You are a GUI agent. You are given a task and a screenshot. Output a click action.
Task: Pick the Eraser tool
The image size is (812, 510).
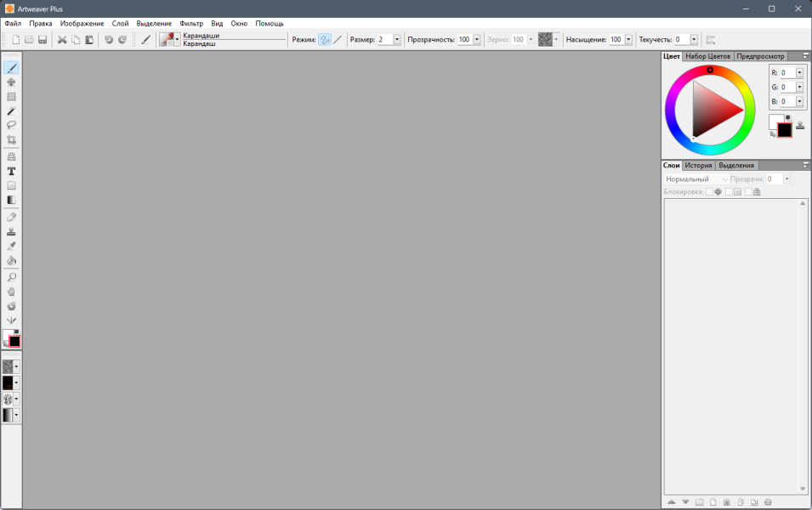point(11,217)
